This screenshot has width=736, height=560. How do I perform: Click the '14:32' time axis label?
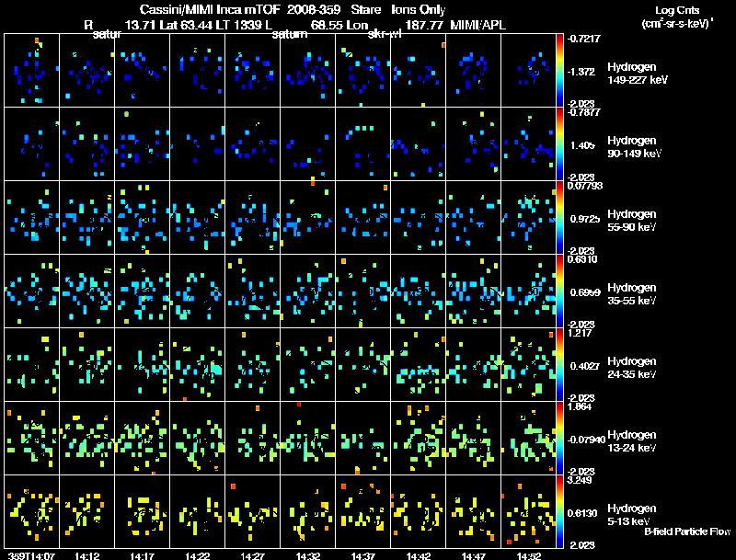(308, 555)
